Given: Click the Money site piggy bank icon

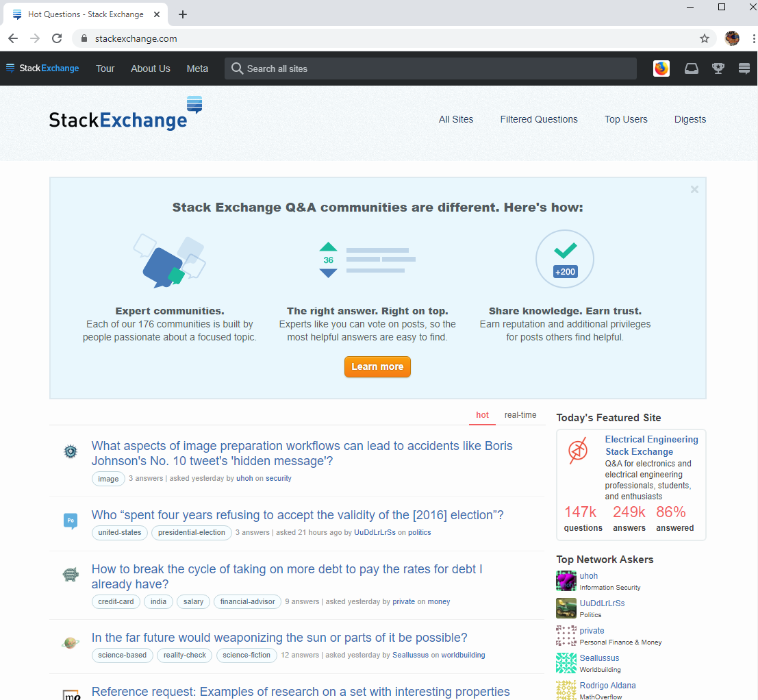Looking at the screenshot, I should [71, 575].
